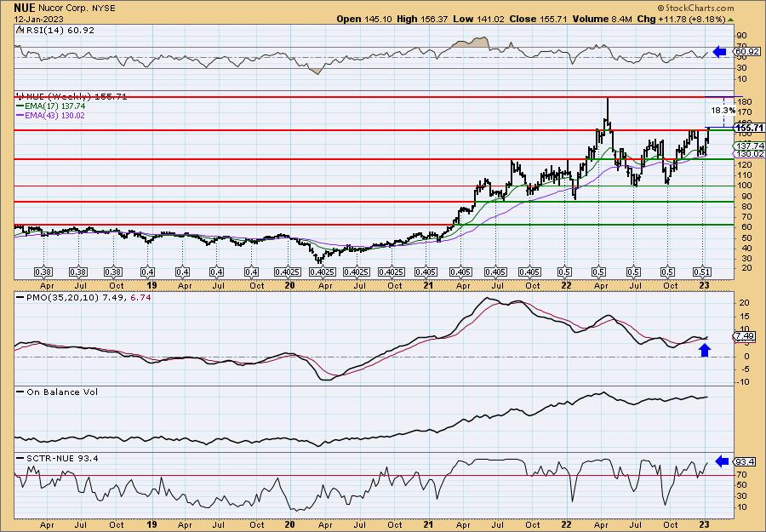Click the 15 level on PMO axis

[744, 316]
